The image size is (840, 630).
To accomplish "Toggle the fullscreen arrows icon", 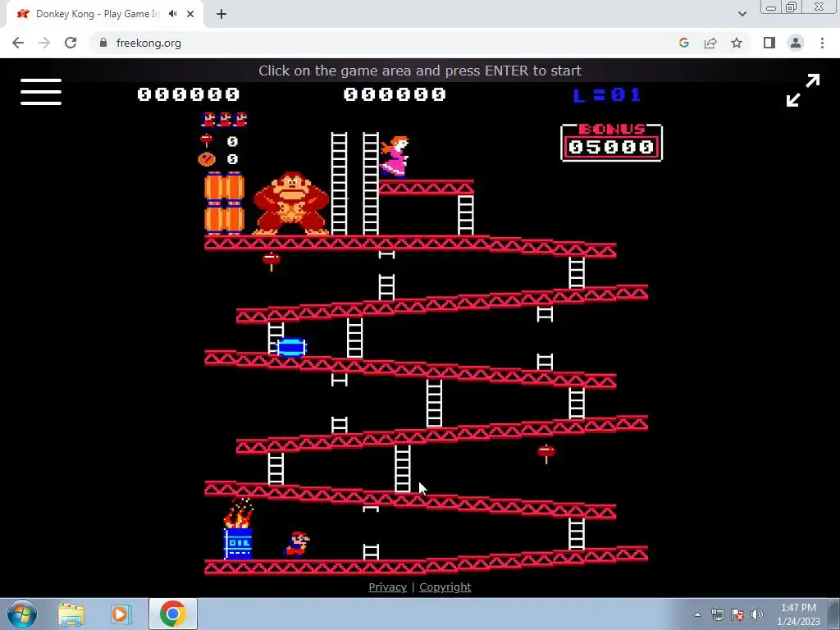I will [x=802, y=90].
